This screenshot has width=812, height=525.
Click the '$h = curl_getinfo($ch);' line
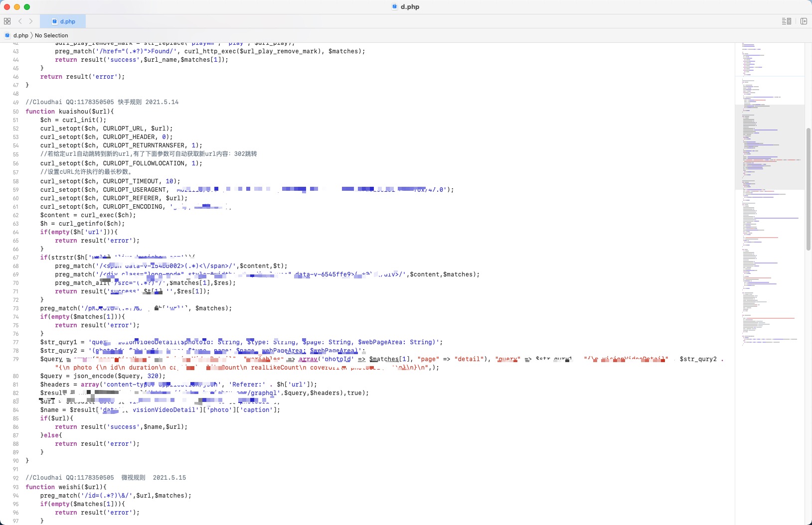(x=83, y=224)
